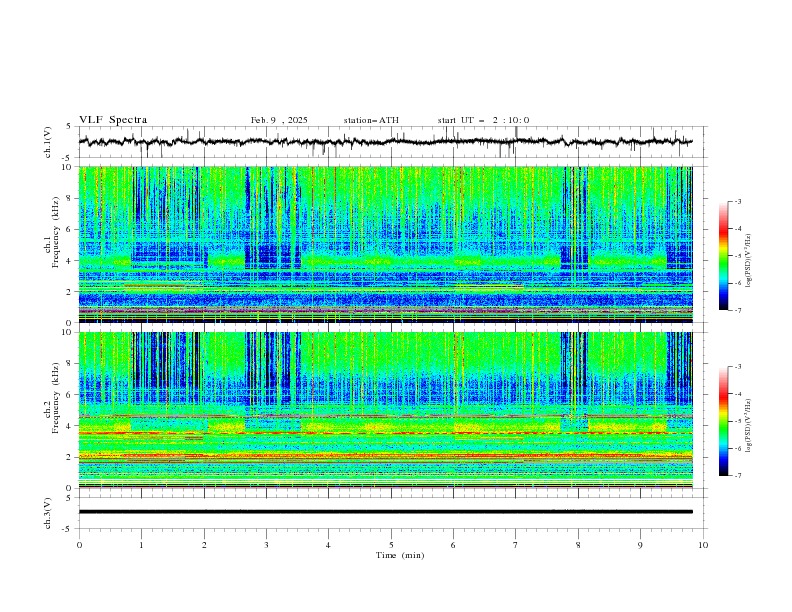Click the time axis tick '5'
792x612 pixels.
click(391, 545)
